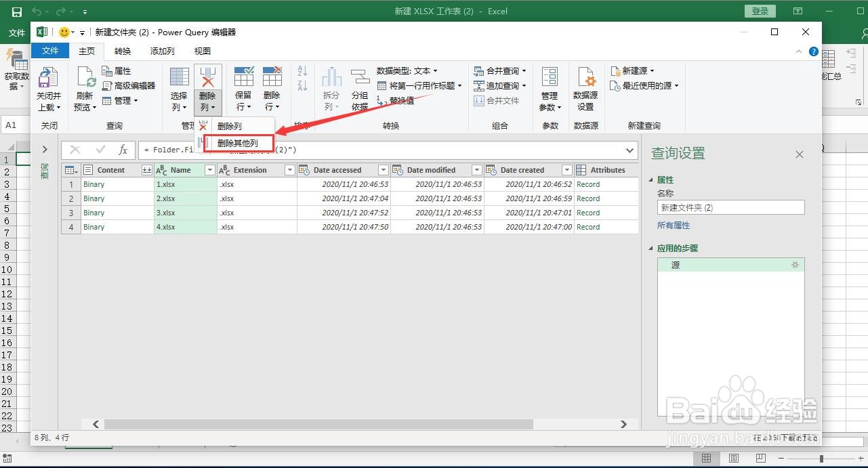Click the Login (登录) button in Excel
Viewport: 868px width, 468px height.
760,11
